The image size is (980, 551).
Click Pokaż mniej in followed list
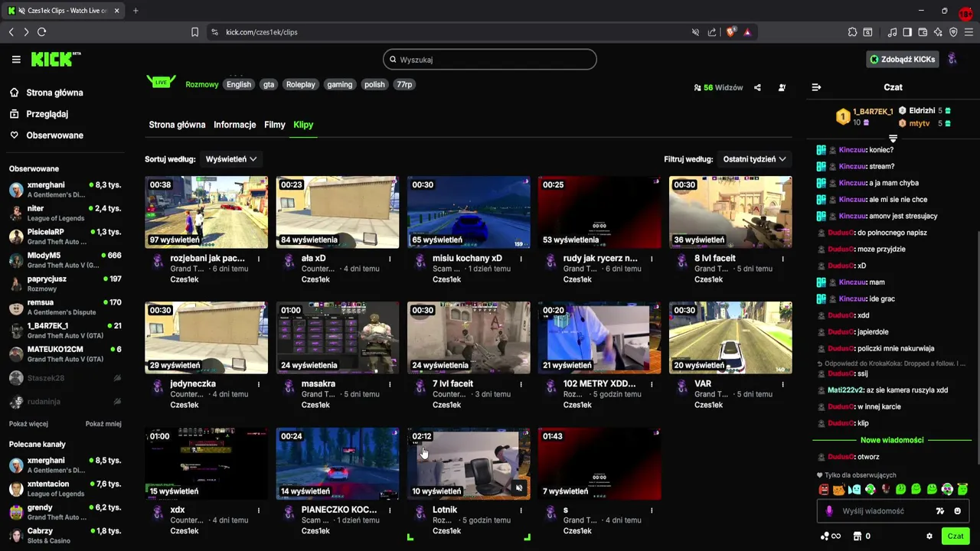[x=103, y=424]
